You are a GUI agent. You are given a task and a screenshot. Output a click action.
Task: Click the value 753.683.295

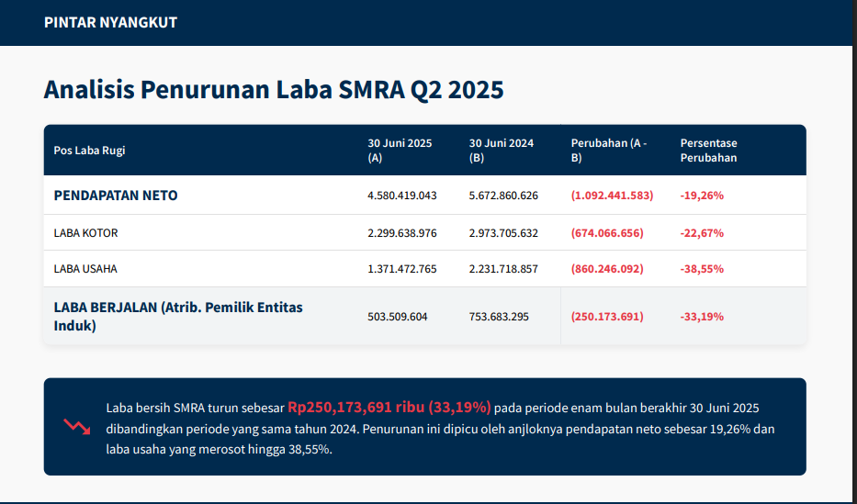tap(499, 317)
